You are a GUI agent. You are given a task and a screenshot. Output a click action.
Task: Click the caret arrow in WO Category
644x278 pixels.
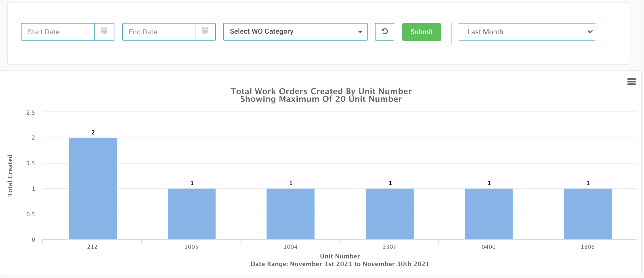[360, 32]
